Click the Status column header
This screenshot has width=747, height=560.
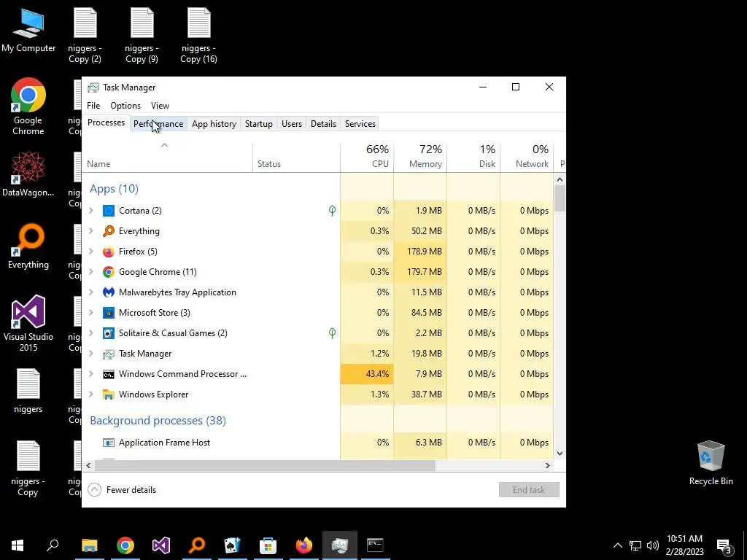pos(296,157)
